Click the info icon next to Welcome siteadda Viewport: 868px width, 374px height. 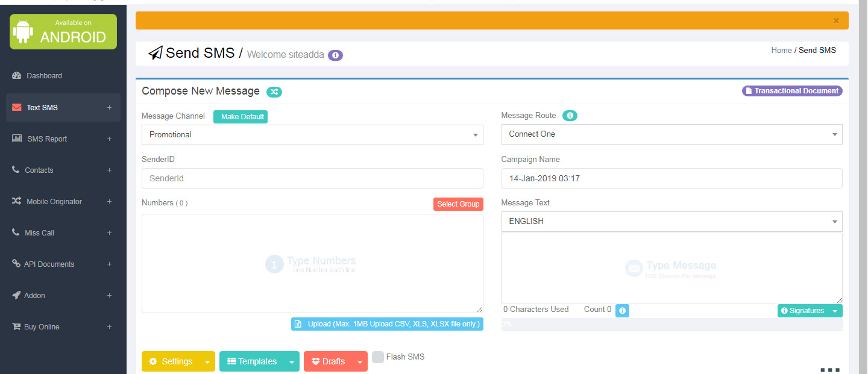(x=335, y=55)
